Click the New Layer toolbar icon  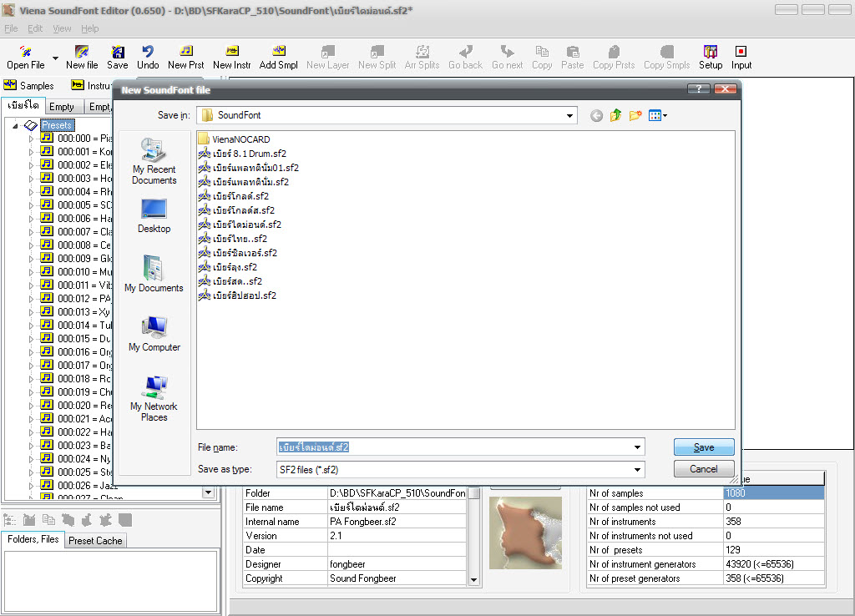327,58
